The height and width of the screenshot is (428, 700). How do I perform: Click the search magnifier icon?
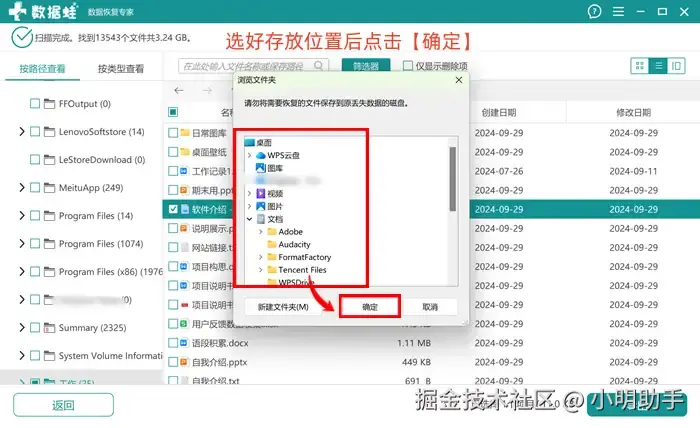click(x=318, y=66)
